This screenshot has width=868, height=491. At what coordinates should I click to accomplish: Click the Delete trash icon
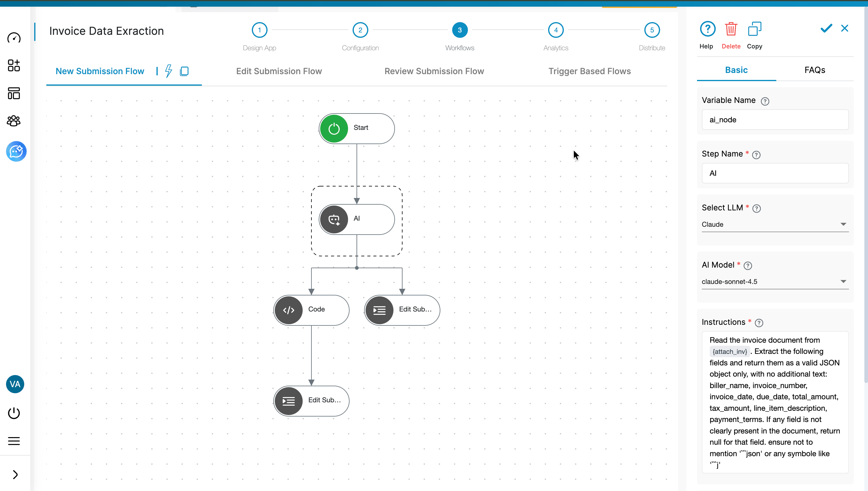click(731, 29)
